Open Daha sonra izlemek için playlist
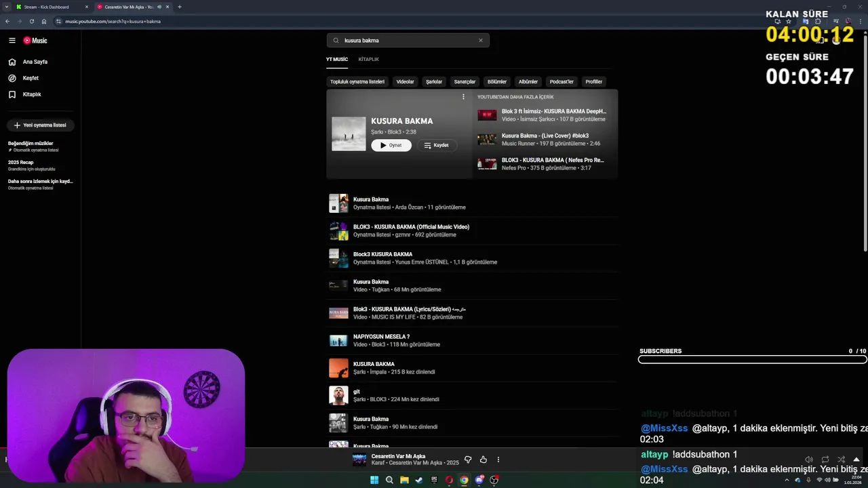This screenshot has height=488, width=868. (41, 184)
